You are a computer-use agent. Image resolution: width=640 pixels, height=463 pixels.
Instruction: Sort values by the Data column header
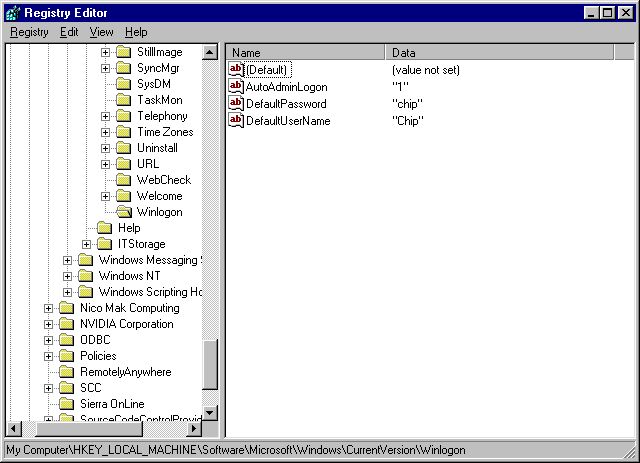point(499,53)
